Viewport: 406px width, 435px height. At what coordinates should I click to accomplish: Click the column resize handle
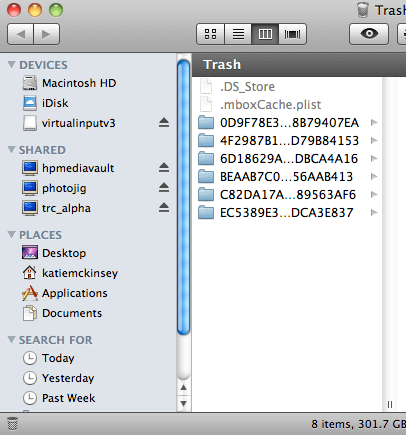390,405
